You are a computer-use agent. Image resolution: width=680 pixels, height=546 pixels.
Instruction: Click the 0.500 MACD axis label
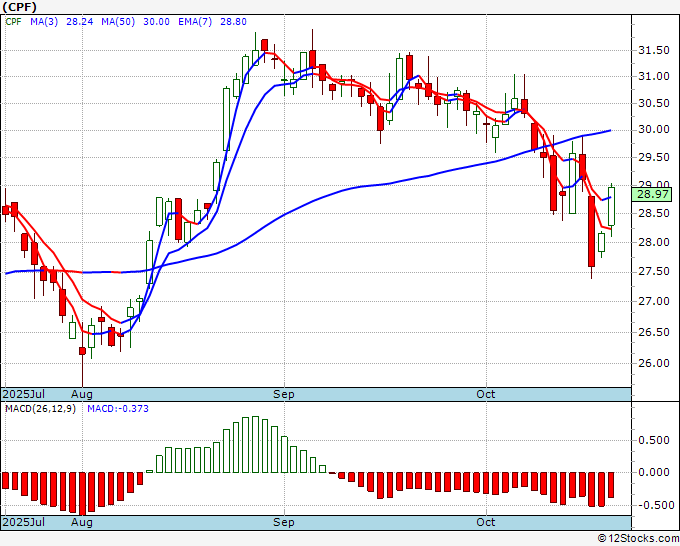[x=654, y=440]
